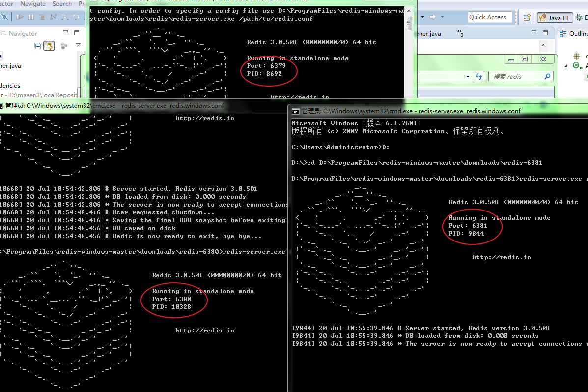Click the title bar of the left cmd window
Image resolution: width=588 pixels, height=392 pixels.
pyautogui.click(x=143, y=106)
